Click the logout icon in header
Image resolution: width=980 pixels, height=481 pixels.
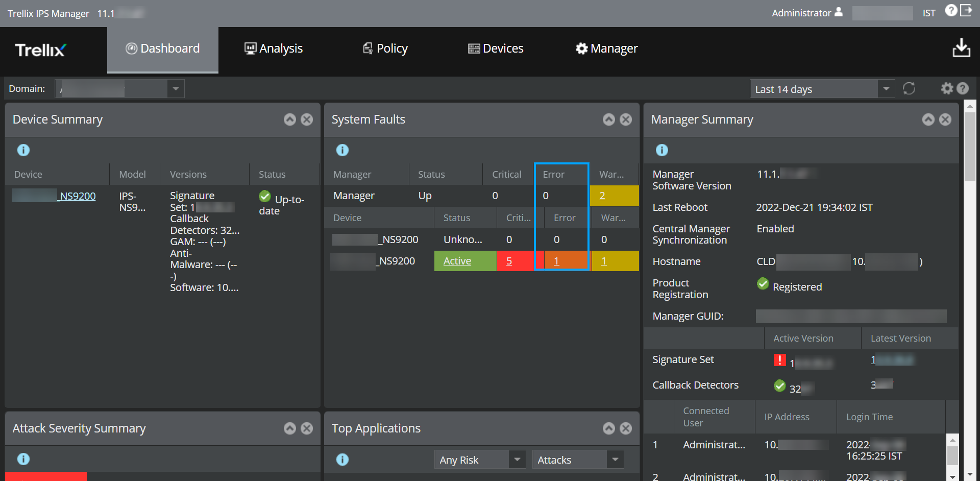click(x=966, y=10)
